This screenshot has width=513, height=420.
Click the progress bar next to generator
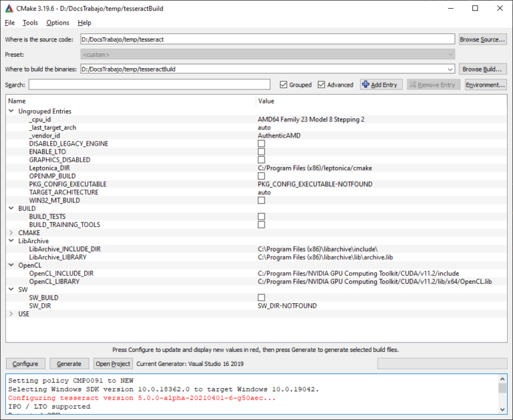tap(442, 363)
